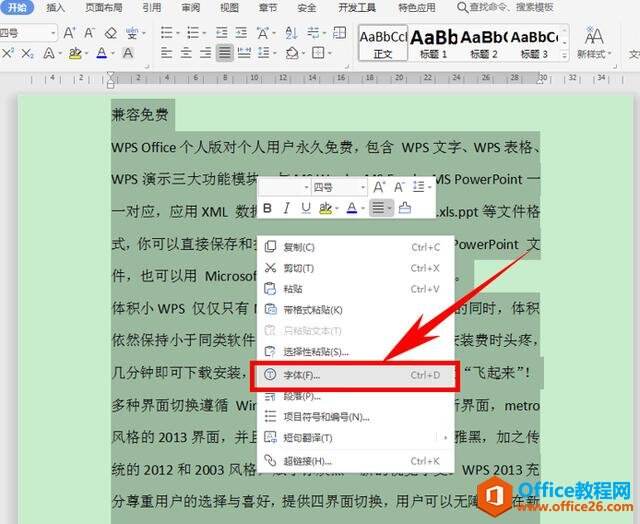Screen dimensions: 640x524
Task: Decrease font size in the ribbon
Action: click(x=89, y=33)
